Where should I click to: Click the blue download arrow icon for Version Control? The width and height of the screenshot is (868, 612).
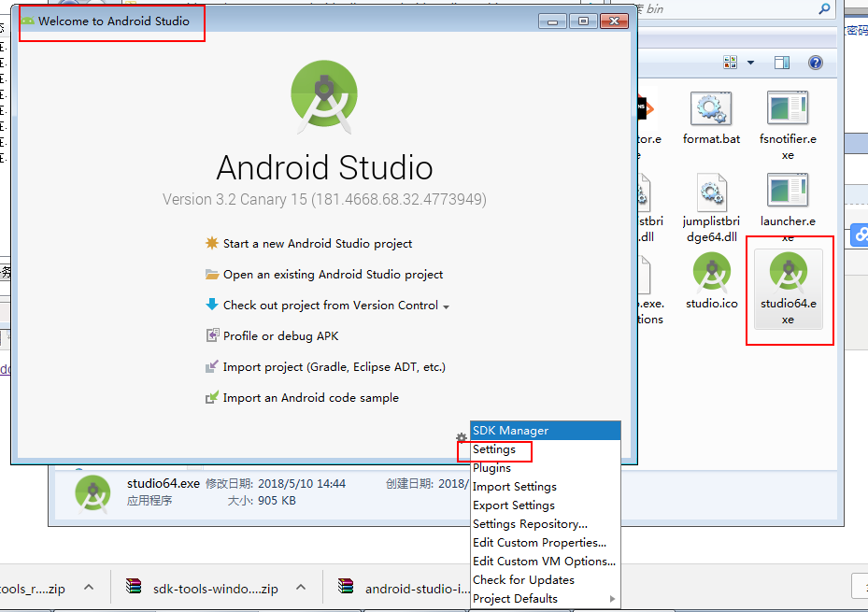click(x=211, y=305)
